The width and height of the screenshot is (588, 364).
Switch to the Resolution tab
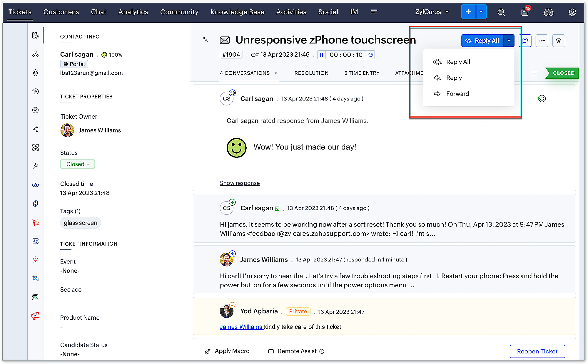point(311,73)
